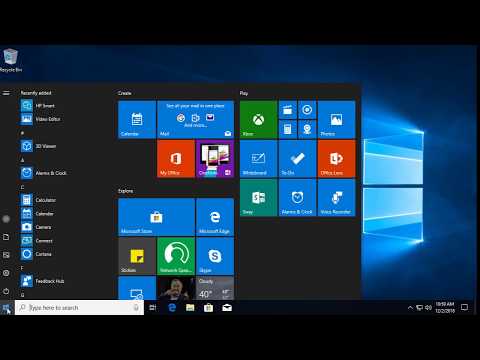Select the Recycle Bin on the desktop
480x360 pixels.
coord(11,60)
